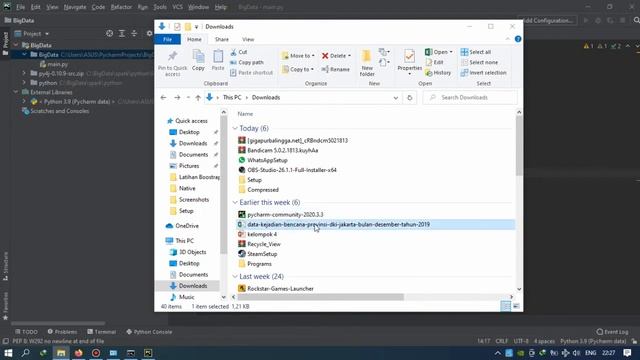Click the vertical scrollbar of file list

point(519,146)
